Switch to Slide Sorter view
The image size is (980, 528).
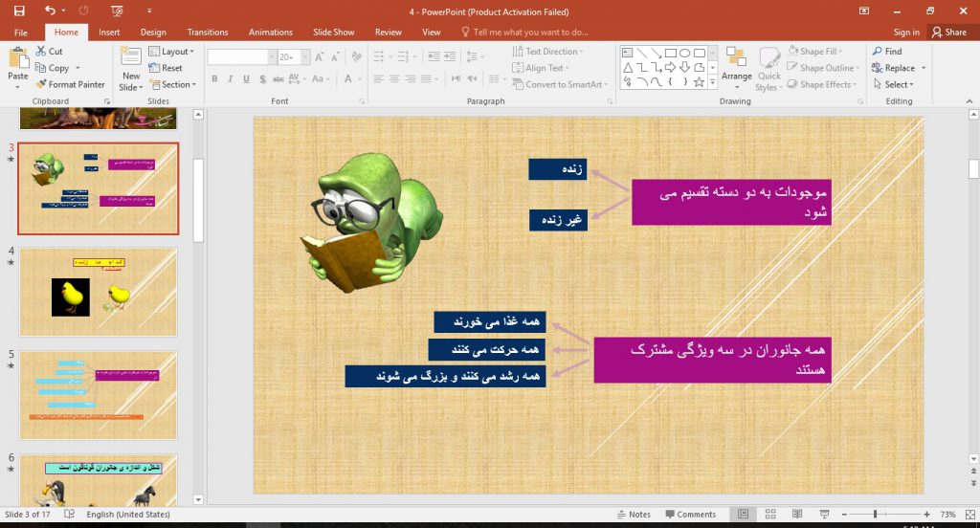pyautogui.click(x=768, y=515)
